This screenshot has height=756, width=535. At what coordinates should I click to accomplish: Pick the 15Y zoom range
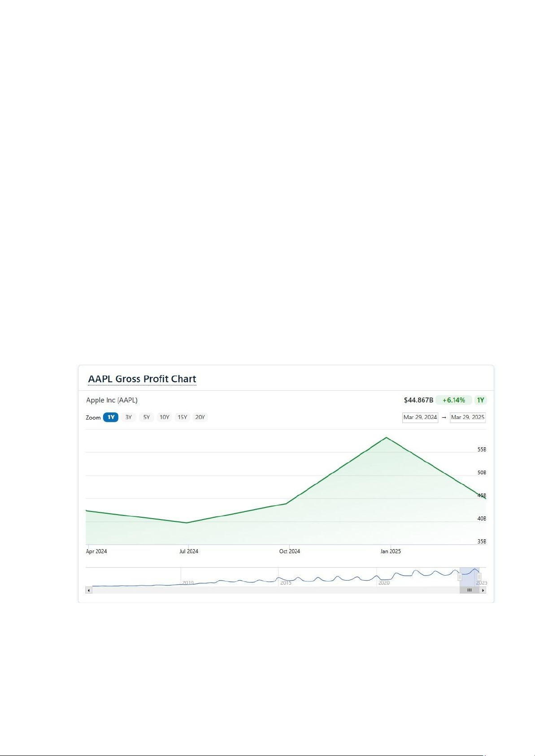tap(183, 417)
